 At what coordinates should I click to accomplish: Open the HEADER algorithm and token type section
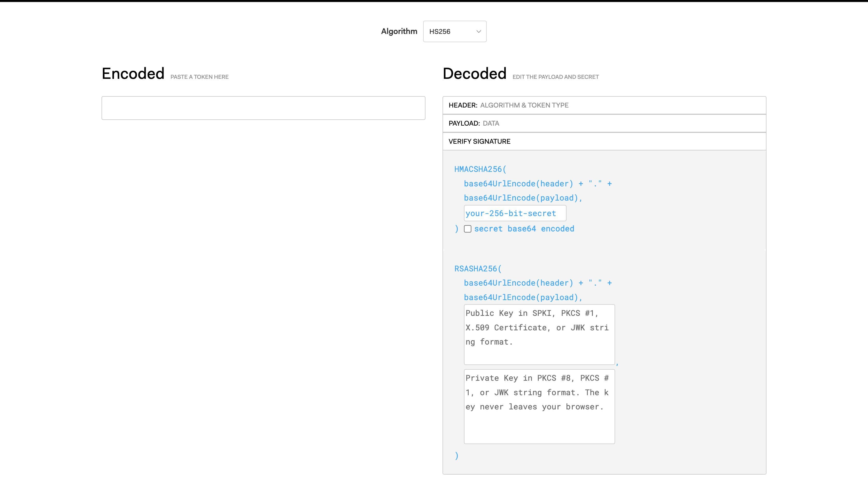(x=604, y=105)
